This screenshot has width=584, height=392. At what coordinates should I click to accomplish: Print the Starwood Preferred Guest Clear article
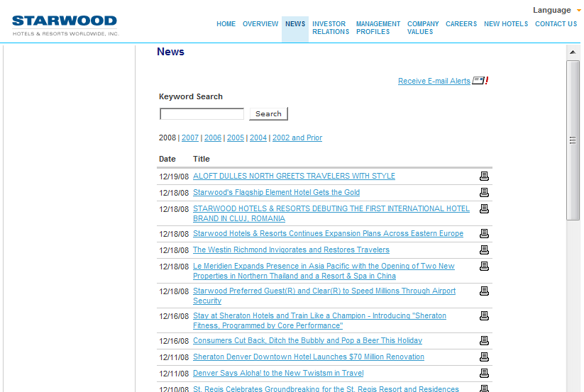click(484, 291)
